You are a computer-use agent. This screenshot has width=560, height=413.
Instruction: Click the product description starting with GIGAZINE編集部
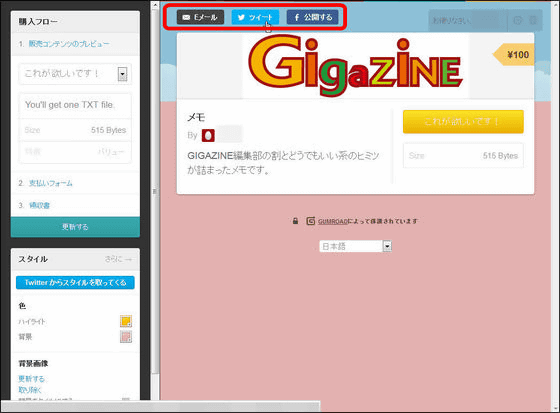283,163
